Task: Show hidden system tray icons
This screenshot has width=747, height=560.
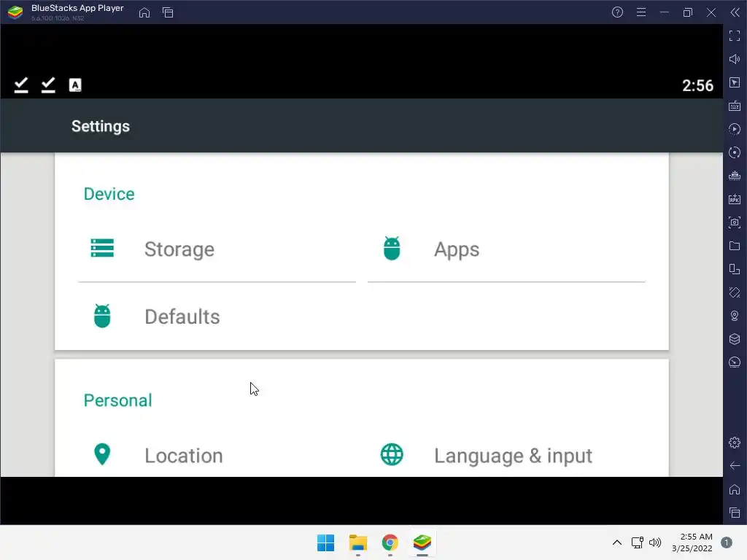Action: click(616, 542)
